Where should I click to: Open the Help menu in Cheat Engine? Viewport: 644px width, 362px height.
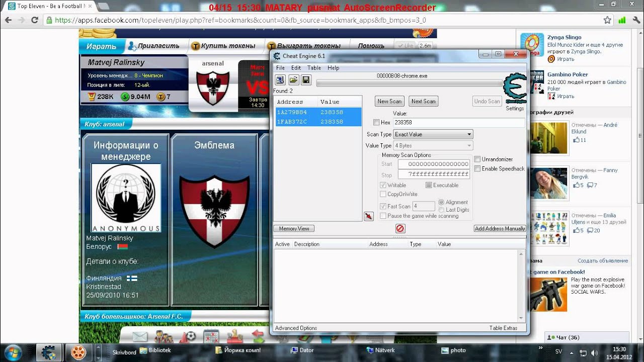pos(333,68)
